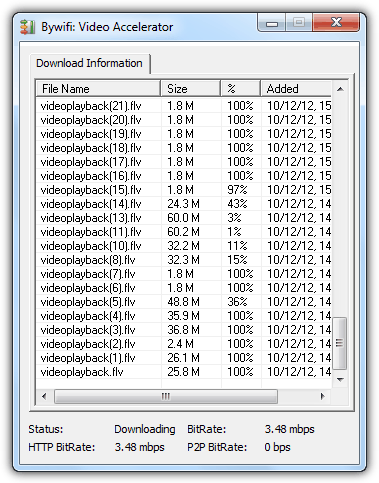Select the videoplayback.flv row

coord(184,372)
